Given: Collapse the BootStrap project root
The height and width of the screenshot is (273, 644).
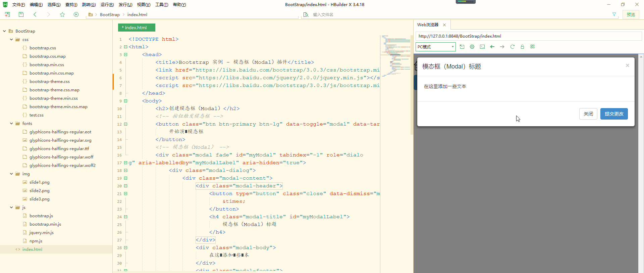Looking at the screenshot, I should (x=4, y=31).
